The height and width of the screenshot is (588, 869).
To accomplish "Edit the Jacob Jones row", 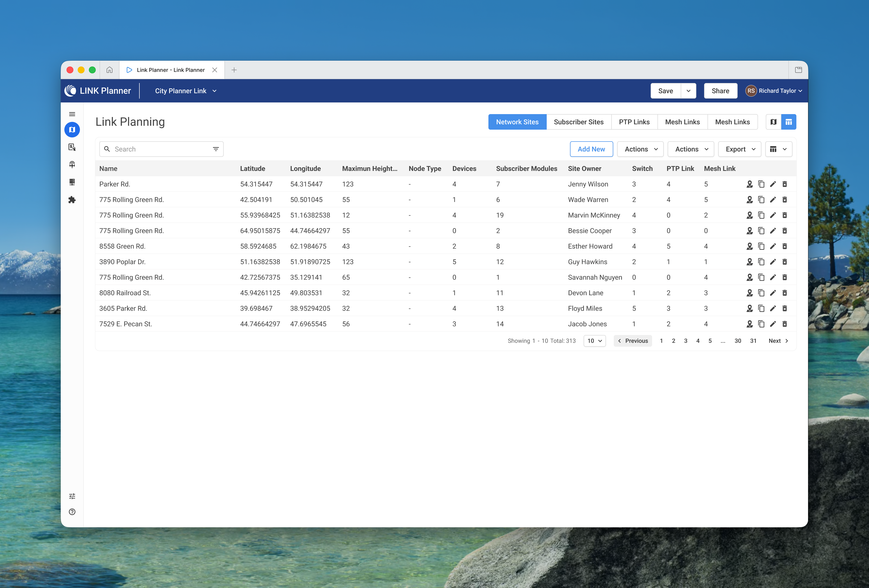I will coord(773,324).
